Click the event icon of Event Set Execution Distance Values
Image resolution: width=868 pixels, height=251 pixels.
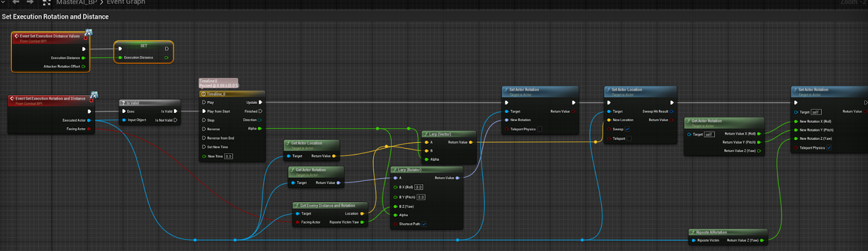(x=17, y=36)
